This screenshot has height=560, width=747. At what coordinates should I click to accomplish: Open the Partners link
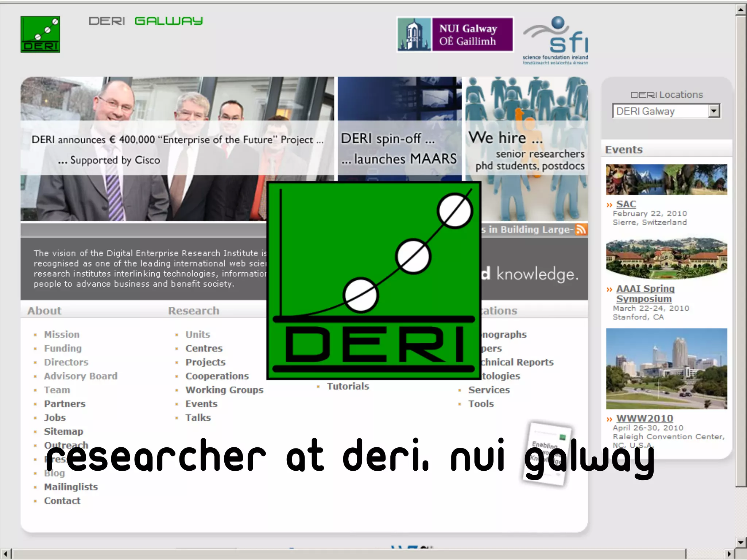(65, 404)
